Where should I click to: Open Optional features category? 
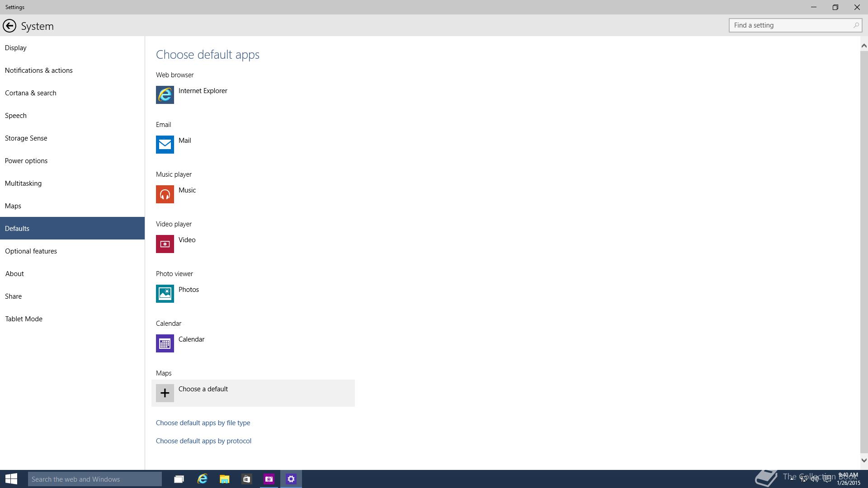point(72,251)
